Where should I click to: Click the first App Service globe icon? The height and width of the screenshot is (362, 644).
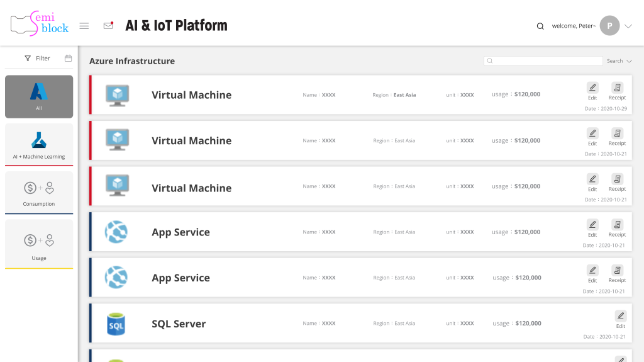[x=116, y=232]
